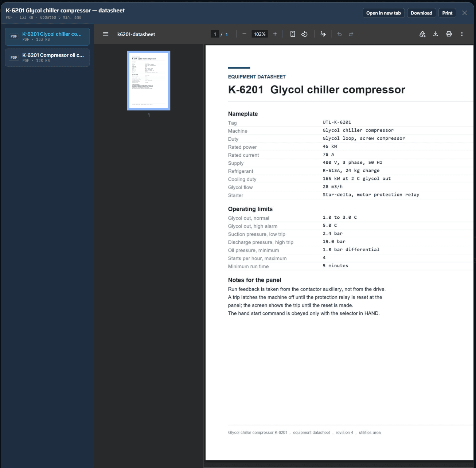Select the page 1 thumbnail

[x=149, y=81]
